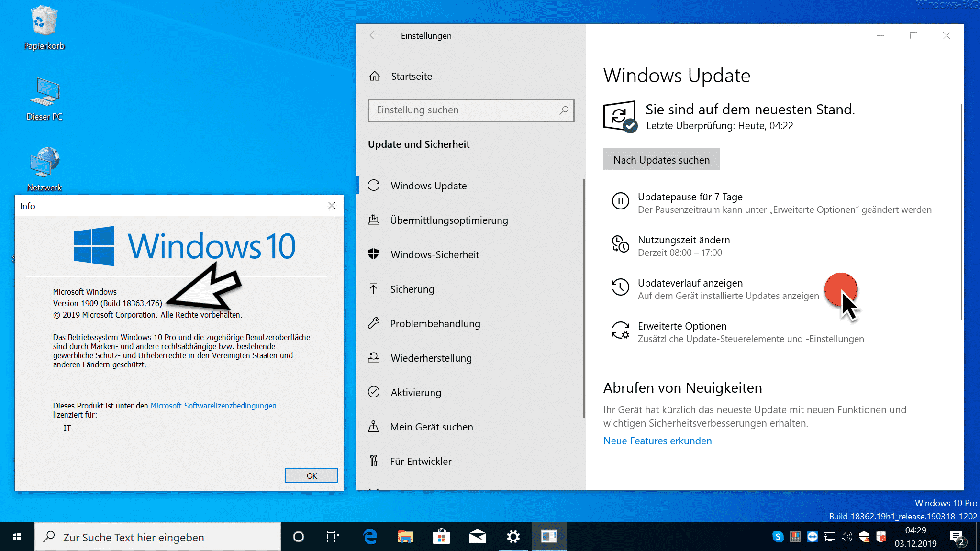Click Windows Security warning tray icon
The image size is (980, 551).
pyautogui.click(x=864, y=537)
